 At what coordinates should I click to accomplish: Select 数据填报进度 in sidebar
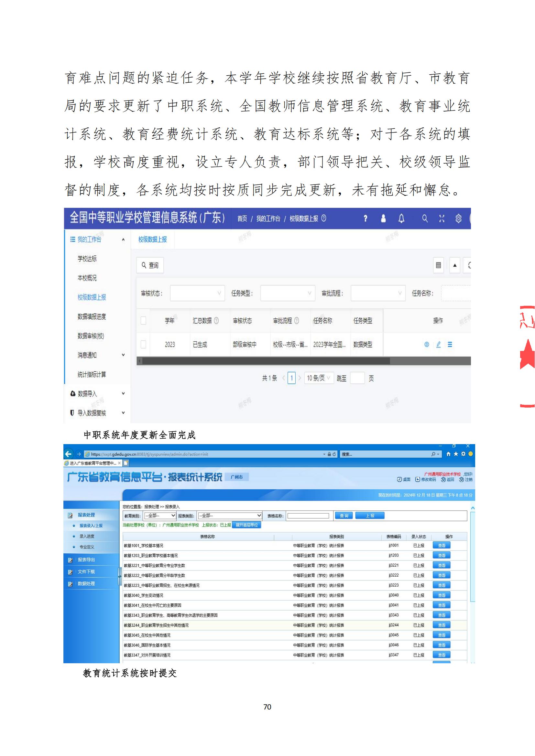coord(92,316)
